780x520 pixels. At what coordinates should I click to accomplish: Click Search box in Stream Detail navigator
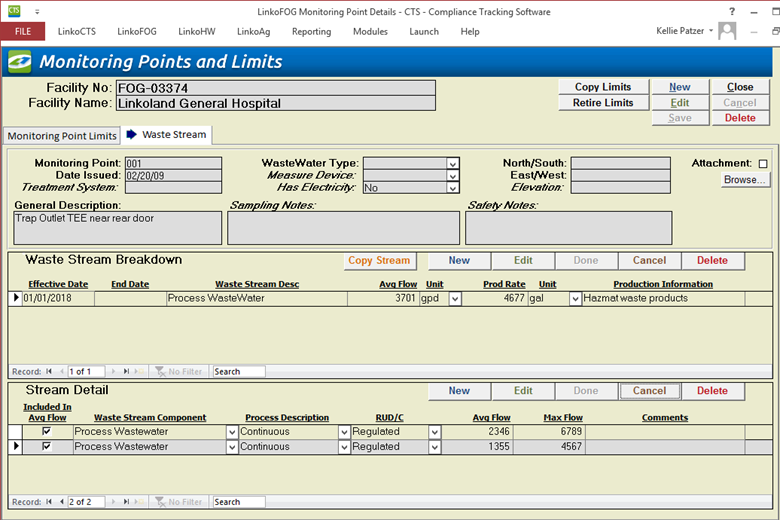[x=239, y=502]
